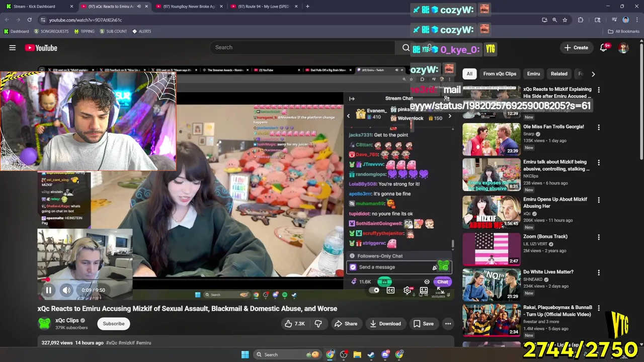Pause the video with the pause button
Viewport: 644px width, 362px height.
[48, 290]
